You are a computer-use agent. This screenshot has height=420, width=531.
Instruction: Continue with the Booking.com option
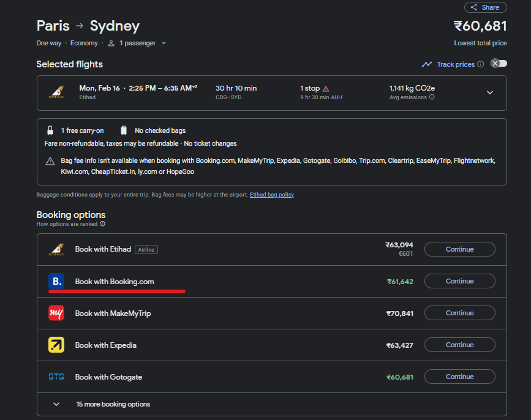(459, 281)
